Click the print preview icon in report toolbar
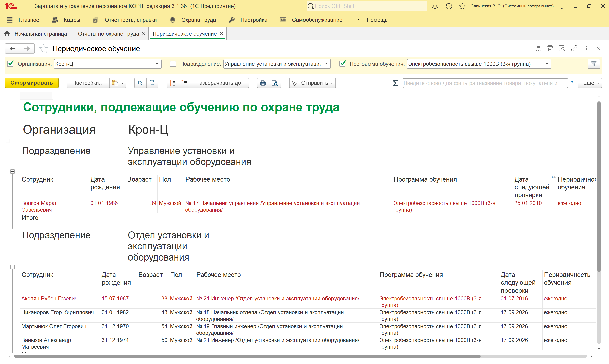Screen dimensions: 609x364 click(x=275, y=83)
